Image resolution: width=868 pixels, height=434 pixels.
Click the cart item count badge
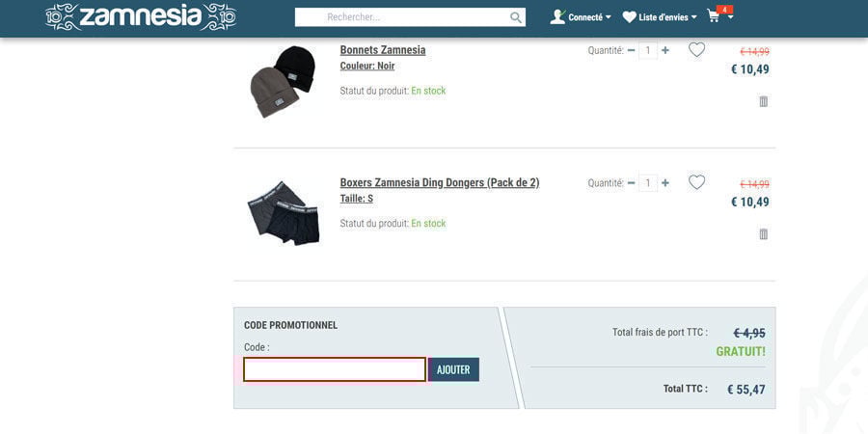pos(724,10)
